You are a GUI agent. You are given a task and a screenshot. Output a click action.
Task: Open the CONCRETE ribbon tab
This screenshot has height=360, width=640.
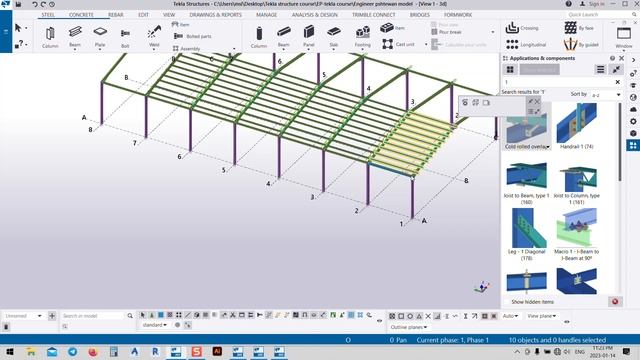pyautogui.click(x=81, y=15)
